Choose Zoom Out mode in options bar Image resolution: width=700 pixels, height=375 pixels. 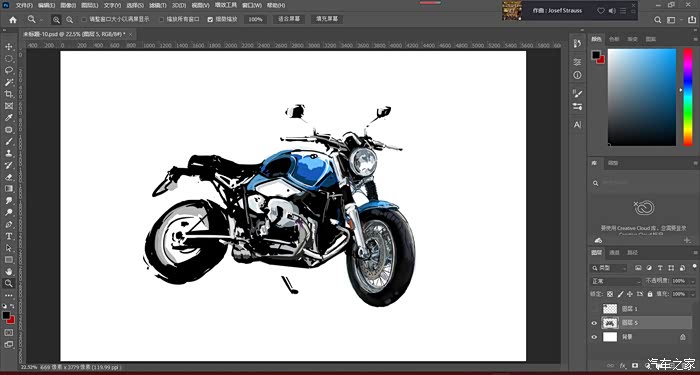pyautogui.click(x=70, y=20)
